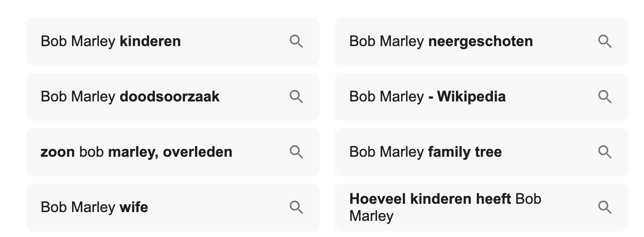Screen dimensions: 644x237
Task: Click search icon beside Bob Marley doodsoorzaak
Action: click(296, 97)
